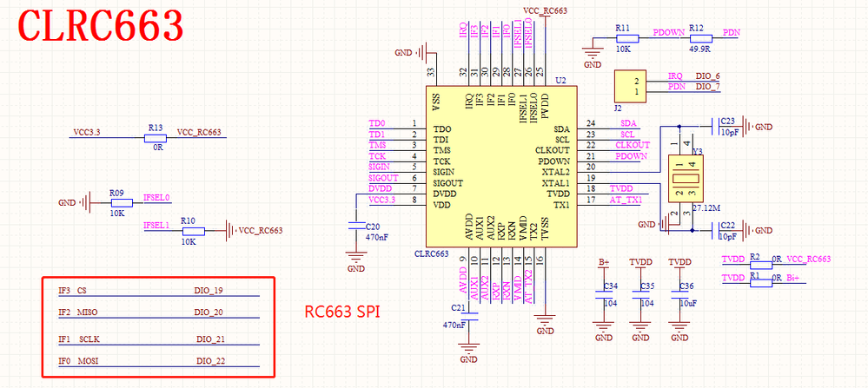Click the 'IF3 CS' row text
868x388 pixels.
pyautogui.click(x=73, y=290)
